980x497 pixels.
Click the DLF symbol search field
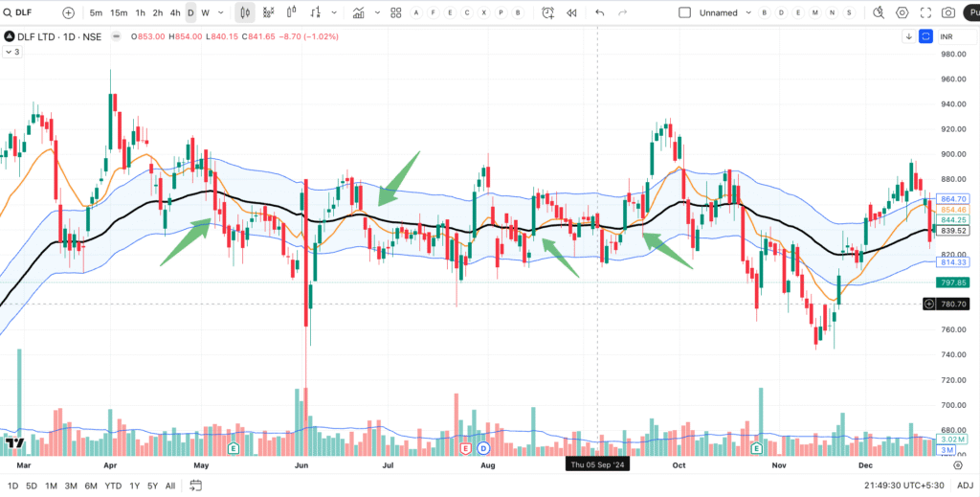[27, 12]
